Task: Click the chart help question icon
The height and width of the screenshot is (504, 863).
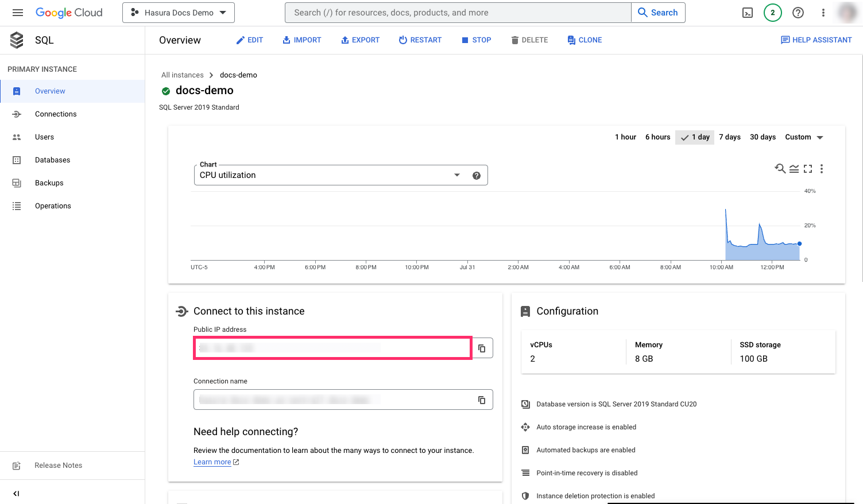Action: 477,176
